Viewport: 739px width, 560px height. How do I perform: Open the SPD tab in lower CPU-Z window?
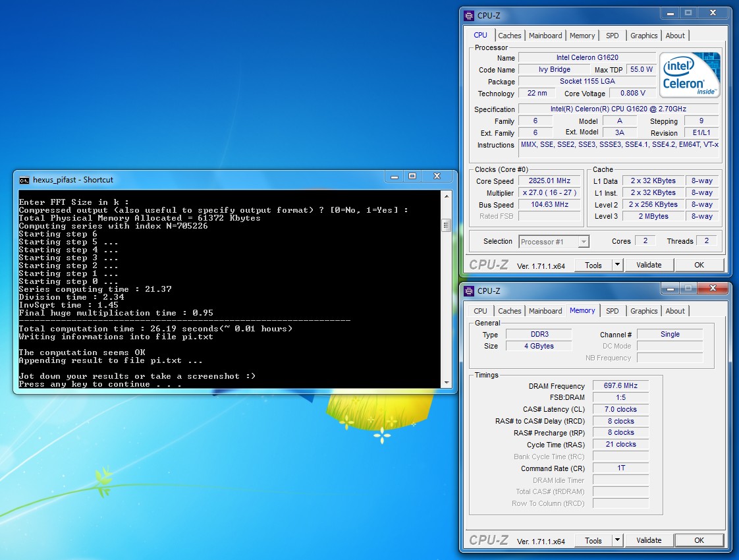(x=613, y=311)
